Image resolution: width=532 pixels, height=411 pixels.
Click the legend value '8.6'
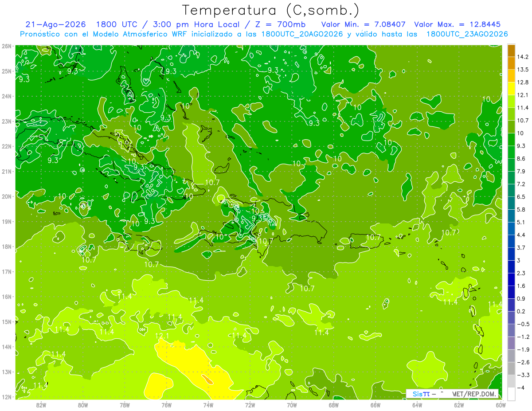[x=521, y=159]
